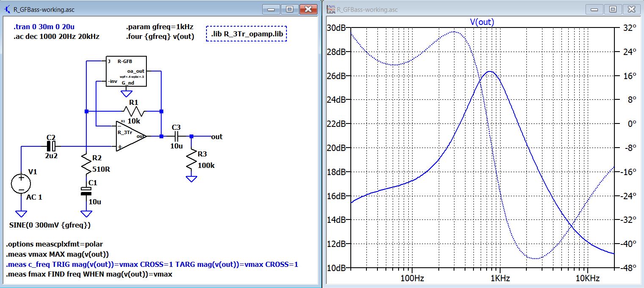Click the 1KHz frequency axis label
This screenshot has width=644, height=288.
point(499,278)
